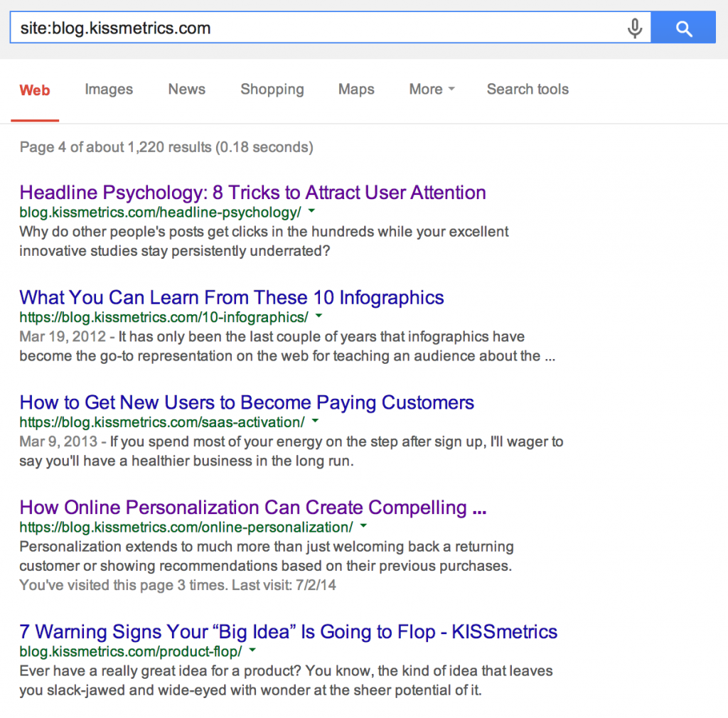The height and width of the screenshot is (718, 728).
Task: Click the 'Mar 19, 2012' date text
Action: click(x=63, y=336)
